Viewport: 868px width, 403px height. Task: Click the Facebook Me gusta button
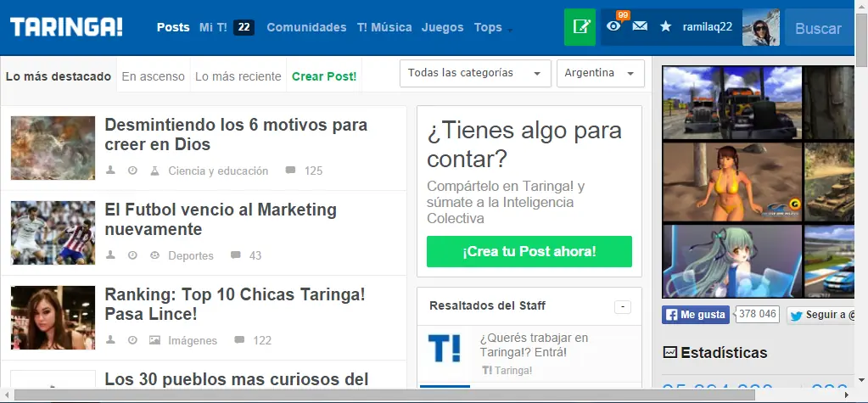coord(696,315)
